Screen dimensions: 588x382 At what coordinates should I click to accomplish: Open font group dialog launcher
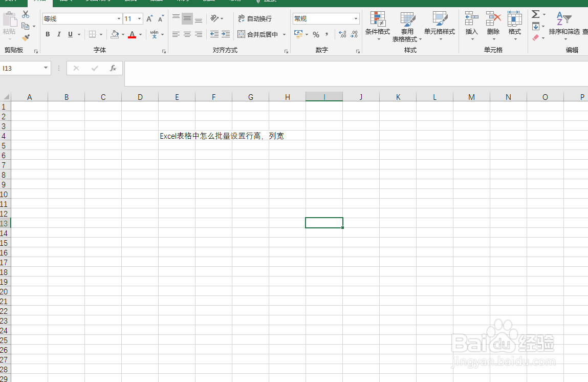tap(164, 51)
